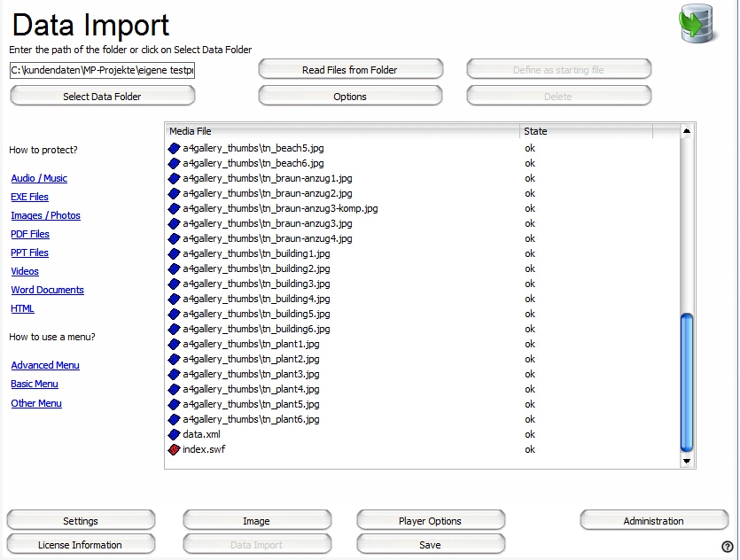Click the vertical scrollbar thumb in file list
The height and width of the screenshot is (560, 740).
686,381
